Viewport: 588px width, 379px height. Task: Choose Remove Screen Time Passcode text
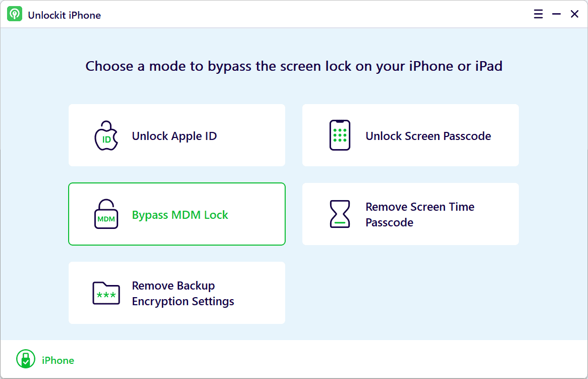coord(420,214)
